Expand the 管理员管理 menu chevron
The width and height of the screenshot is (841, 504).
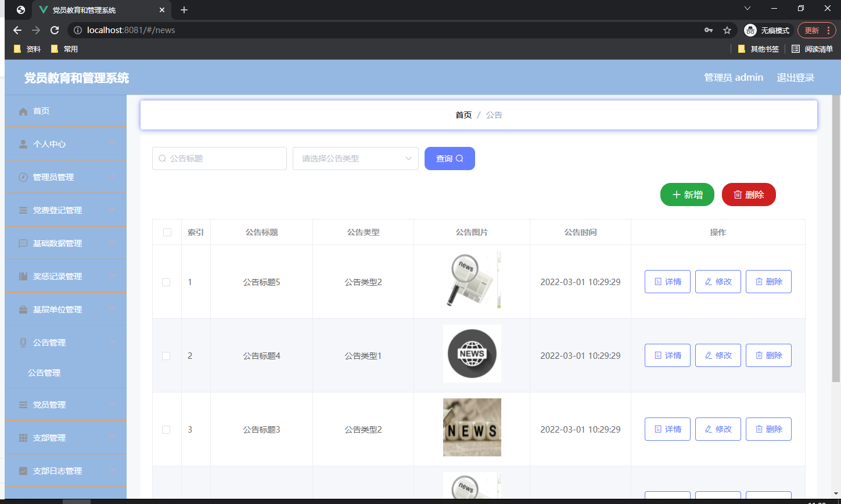112,177
